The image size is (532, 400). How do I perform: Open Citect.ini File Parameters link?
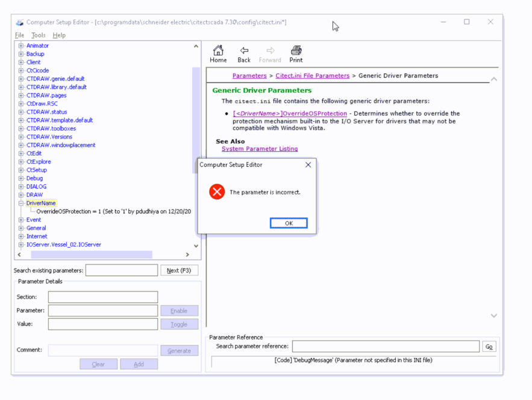tap(313, 76)
